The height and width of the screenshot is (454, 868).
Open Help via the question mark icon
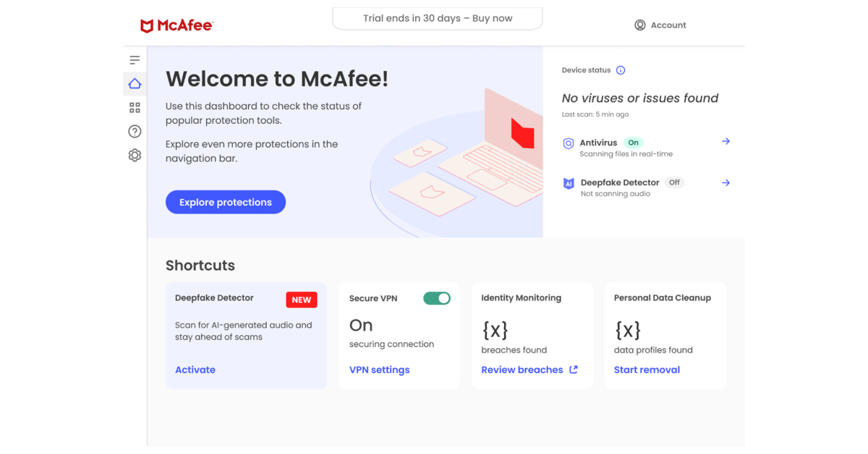pos(135,131)
